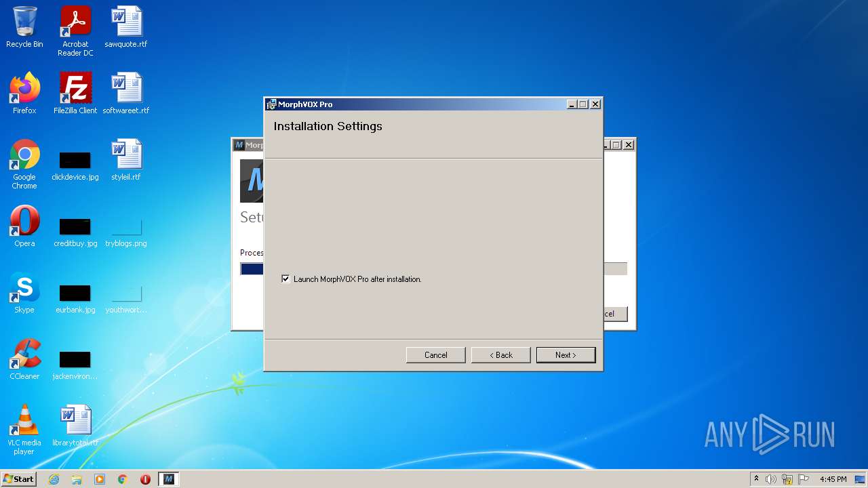
Task: Open Media Player taskbar icon
Action: coord(100,479)
